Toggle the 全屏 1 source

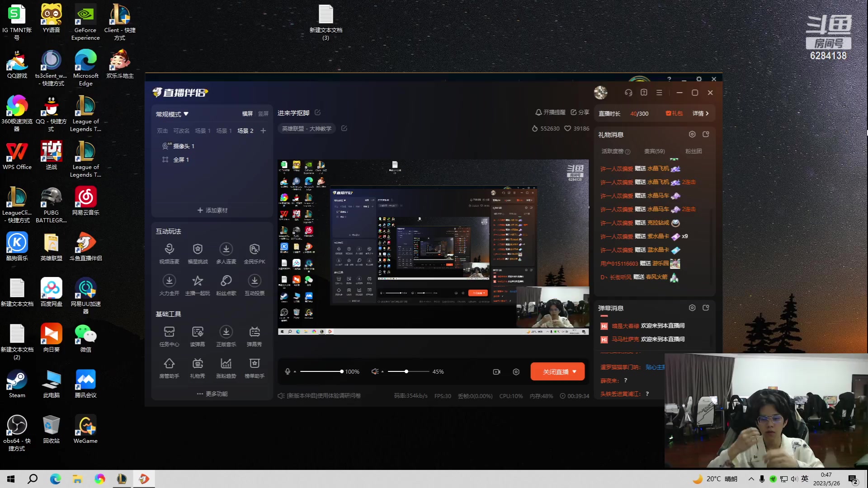176,160
